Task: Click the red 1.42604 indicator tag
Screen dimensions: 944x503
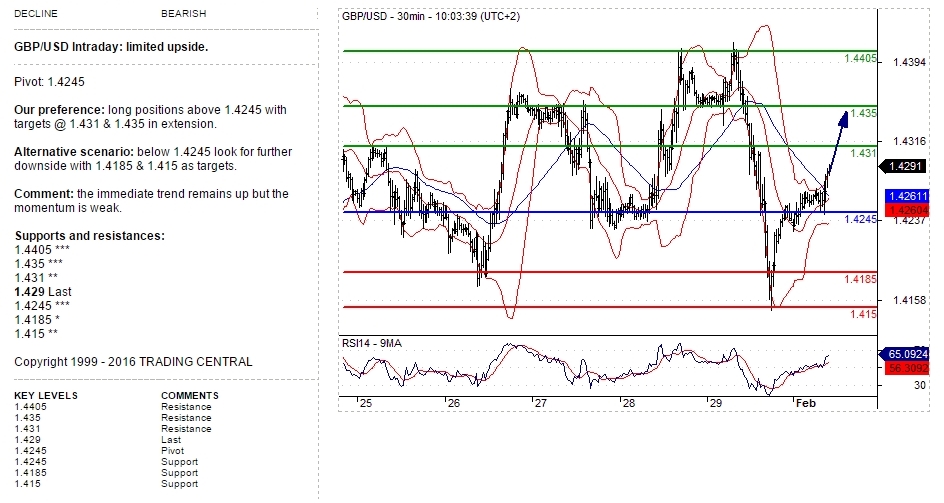Action: (x=908, y=210)
